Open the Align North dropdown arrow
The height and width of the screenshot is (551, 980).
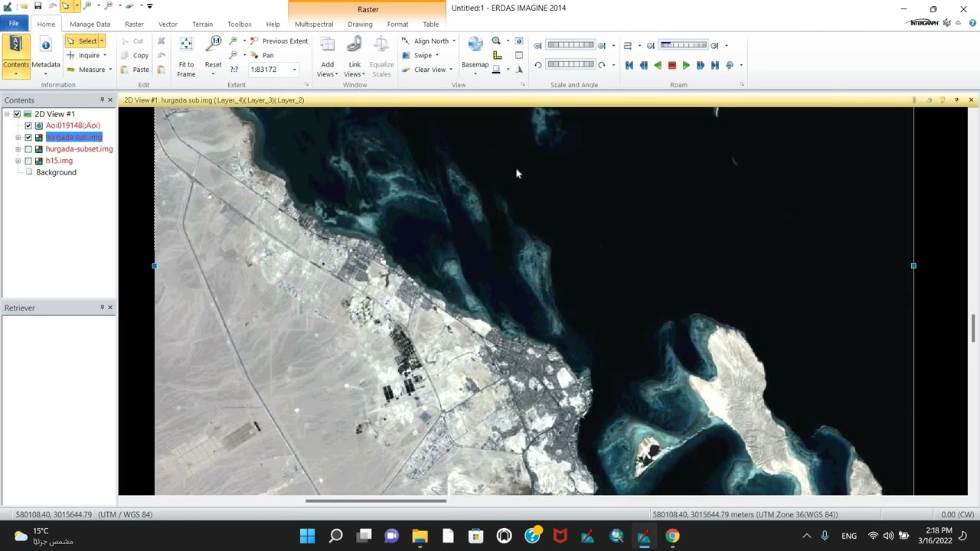coord(453,41)
